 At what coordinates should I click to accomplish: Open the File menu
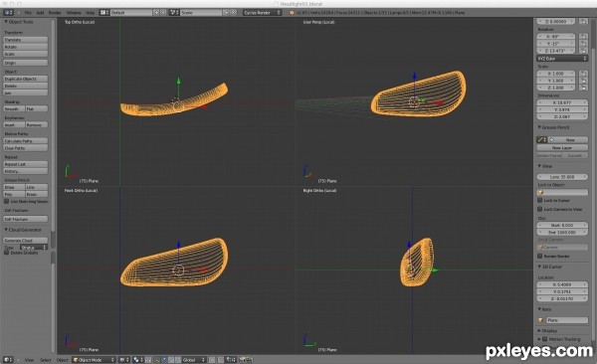coord(28,13)
